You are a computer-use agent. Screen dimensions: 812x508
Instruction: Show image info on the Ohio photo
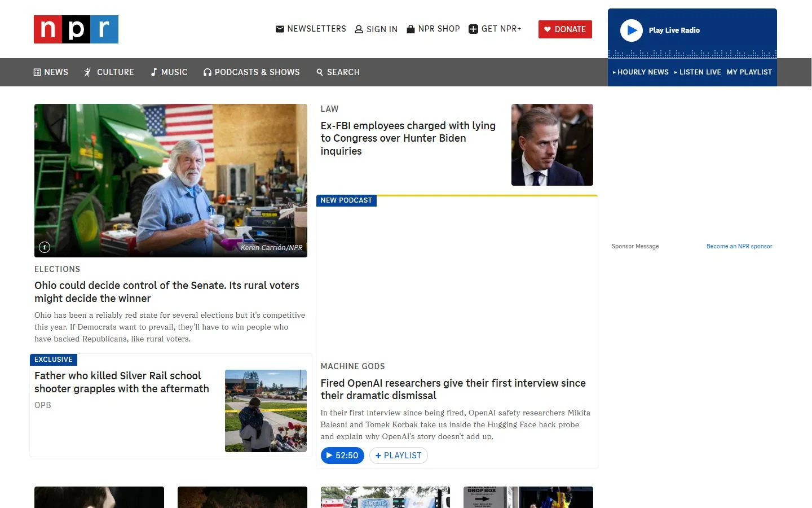pyautogui.click(x=45, y=247)
